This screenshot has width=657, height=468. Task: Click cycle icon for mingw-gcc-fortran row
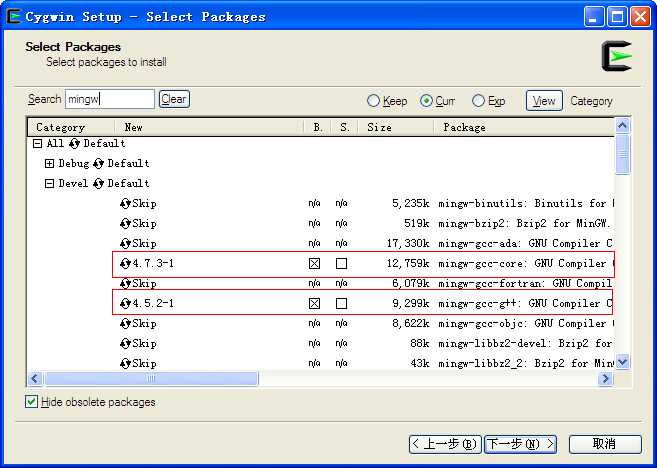click(125, 284)
